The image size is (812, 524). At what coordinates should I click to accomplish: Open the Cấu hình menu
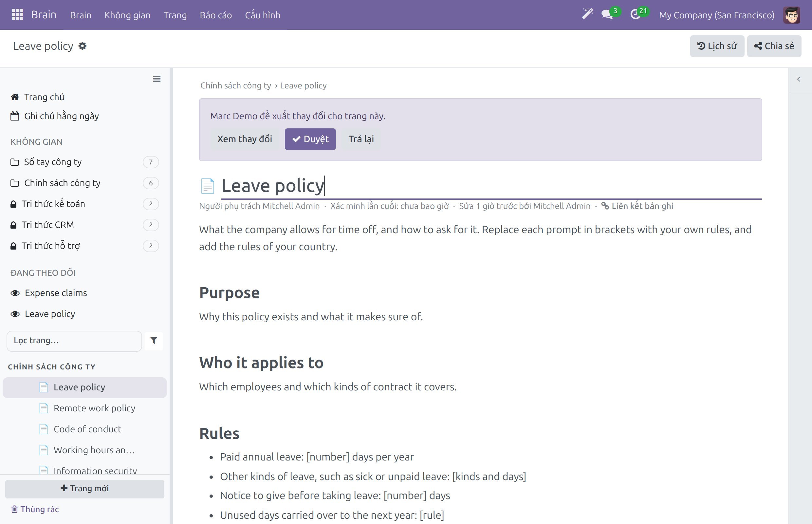point(263,15)
